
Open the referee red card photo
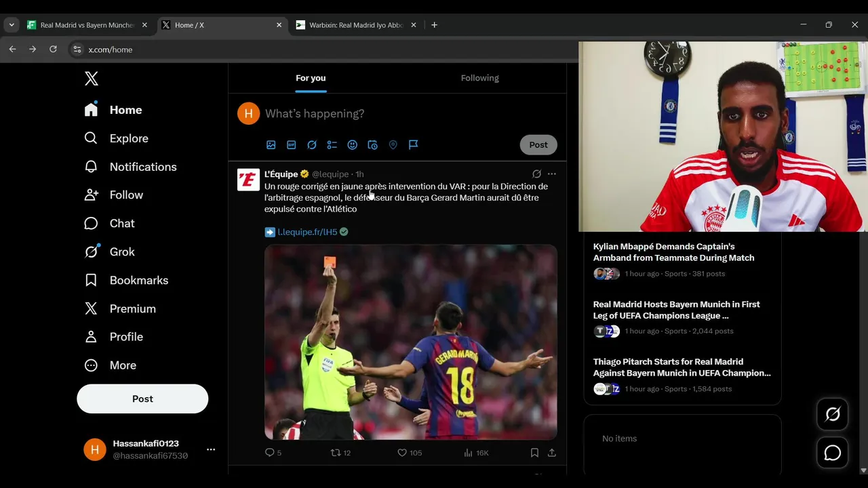point(411,342)
